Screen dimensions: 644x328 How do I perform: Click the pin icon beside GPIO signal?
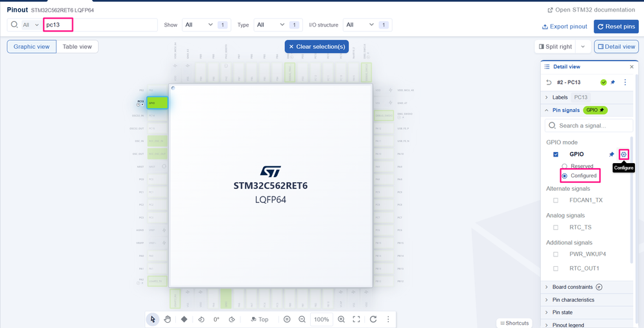coord(612,155)
